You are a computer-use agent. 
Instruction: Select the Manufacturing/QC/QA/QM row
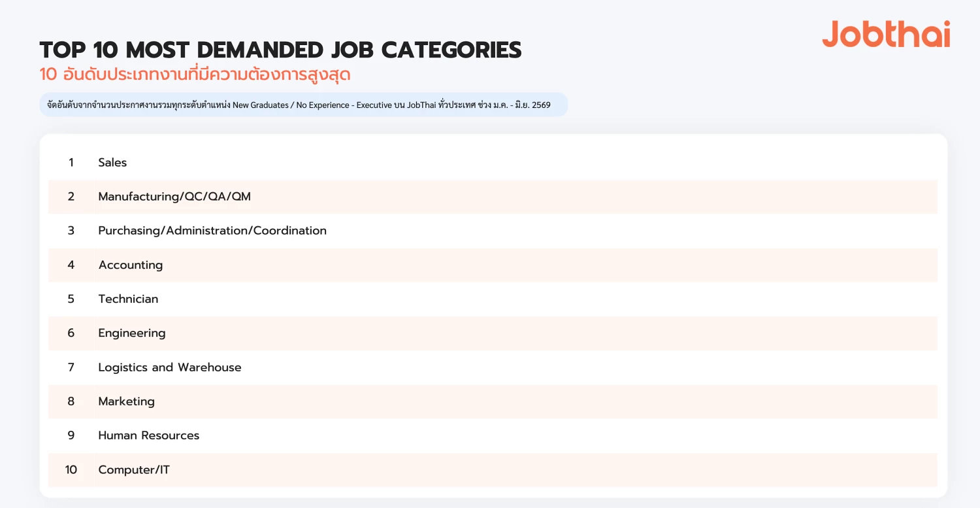(x=493, y=196)
